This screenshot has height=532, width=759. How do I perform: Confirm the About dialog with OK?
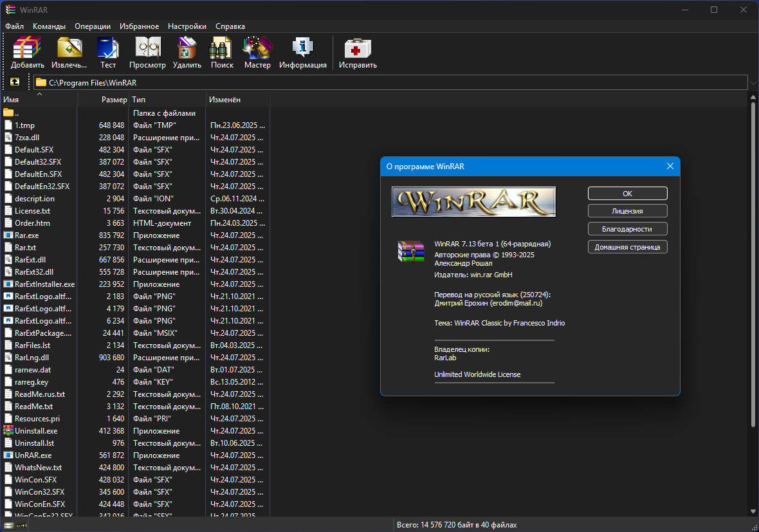[x=627, y=193]
